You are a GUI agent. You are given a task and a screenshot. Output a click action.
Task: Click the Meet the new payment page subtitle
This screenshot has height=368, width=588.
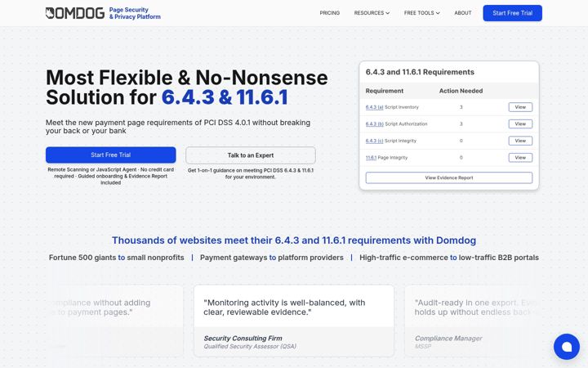[178, 127]
